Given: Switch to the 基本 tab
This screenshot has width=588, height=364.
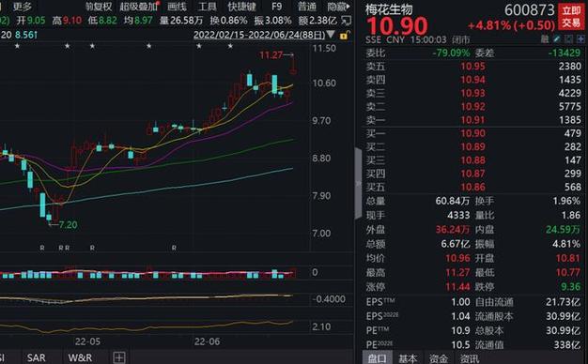Looking at the screenshot, I should click(408, 358).
